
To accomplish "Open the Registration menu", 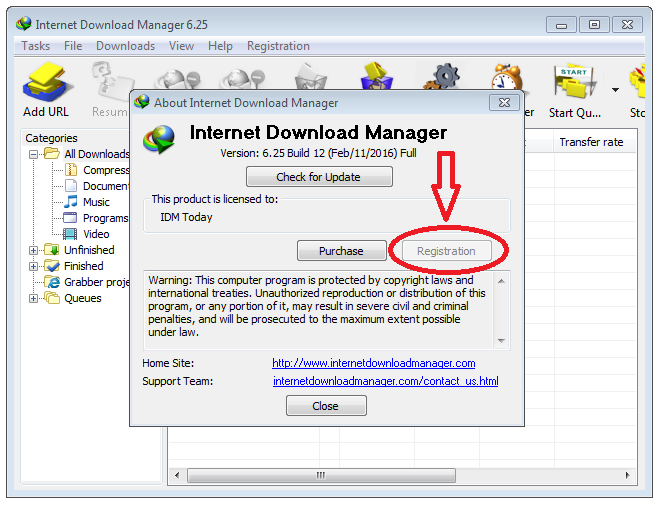I will 278,46.
